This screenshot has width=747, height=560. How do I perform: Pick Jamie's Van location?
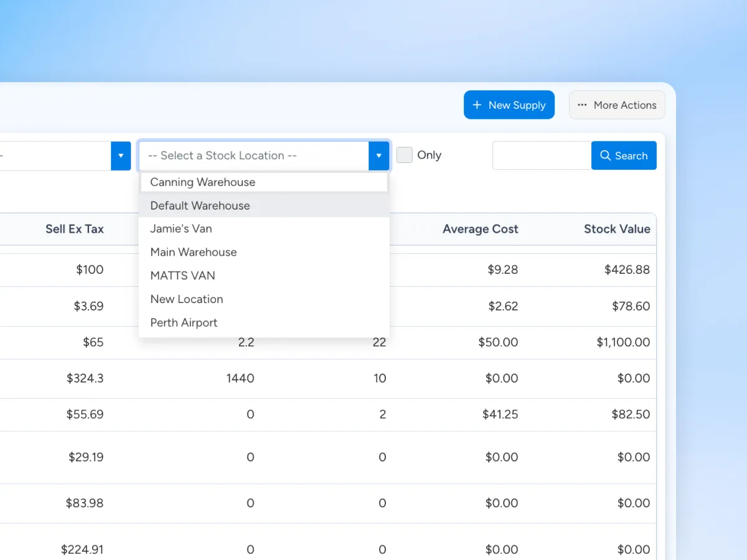click(264, 229)
